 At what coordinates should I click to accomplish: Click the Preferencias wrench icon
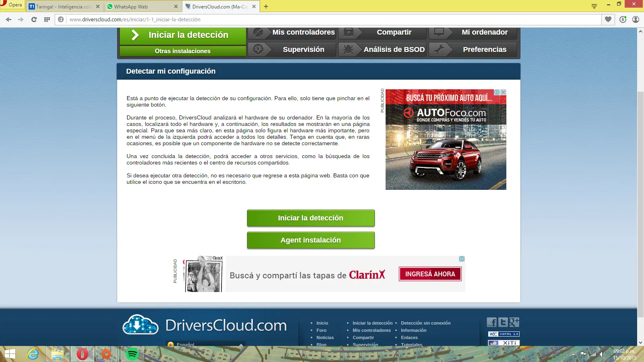tap(439, 49)
